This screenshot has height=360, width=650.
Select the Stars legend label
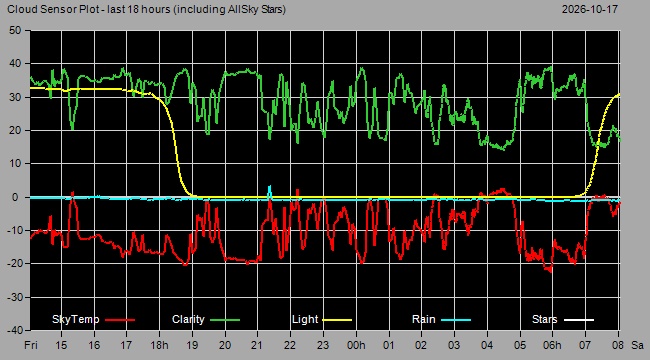[545, 319]
